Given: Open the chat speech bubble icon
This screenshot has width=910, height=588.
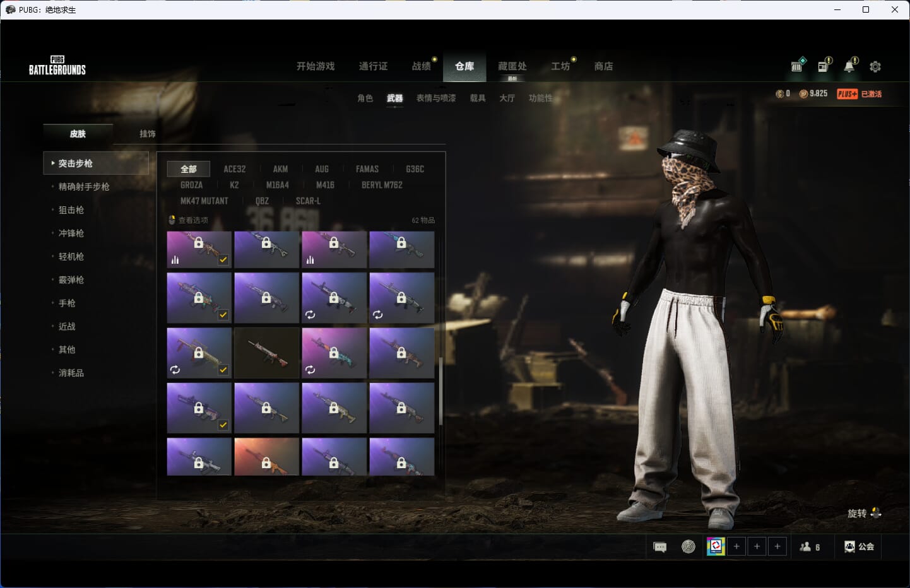Looking at the screenshot, I should point(660,547).
